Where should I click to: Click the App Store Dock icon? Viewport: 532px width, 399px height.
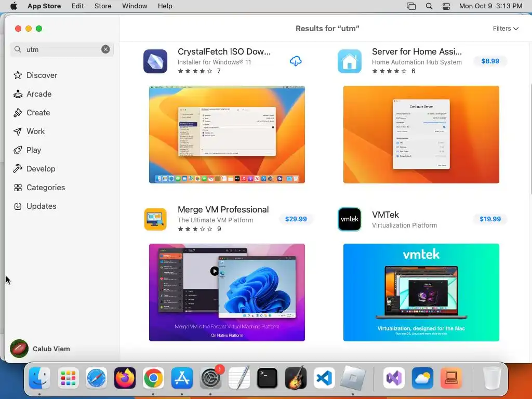pyautogui.click(x=182, y=378)
